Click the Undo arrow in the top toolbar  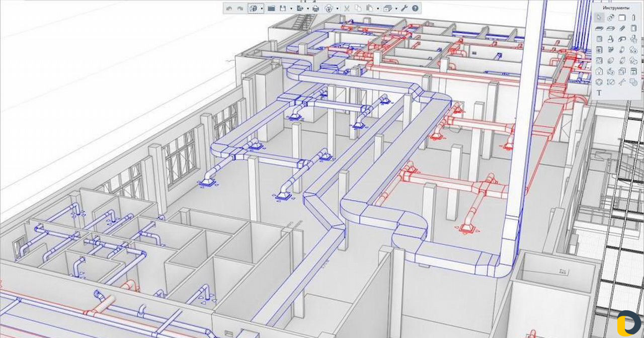coord(229,9)
